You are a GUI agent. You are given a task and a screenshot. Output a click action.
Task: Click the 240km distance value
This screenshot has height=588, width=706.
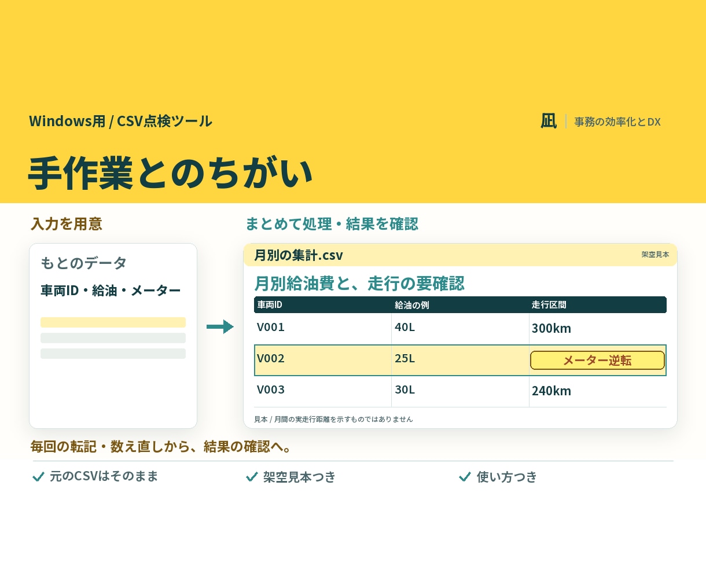click(551, 391)
